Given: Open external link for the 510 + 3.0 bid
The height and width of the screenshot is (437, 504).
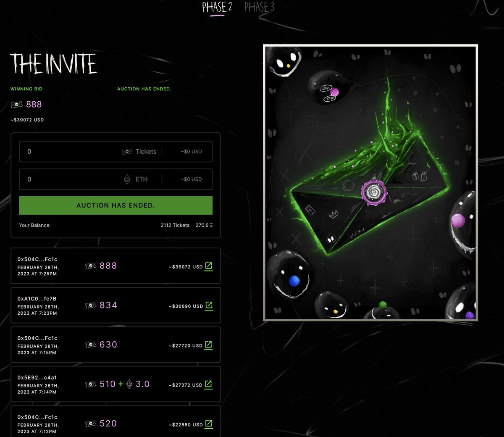Looking at the screenshot, I should 209,384.
